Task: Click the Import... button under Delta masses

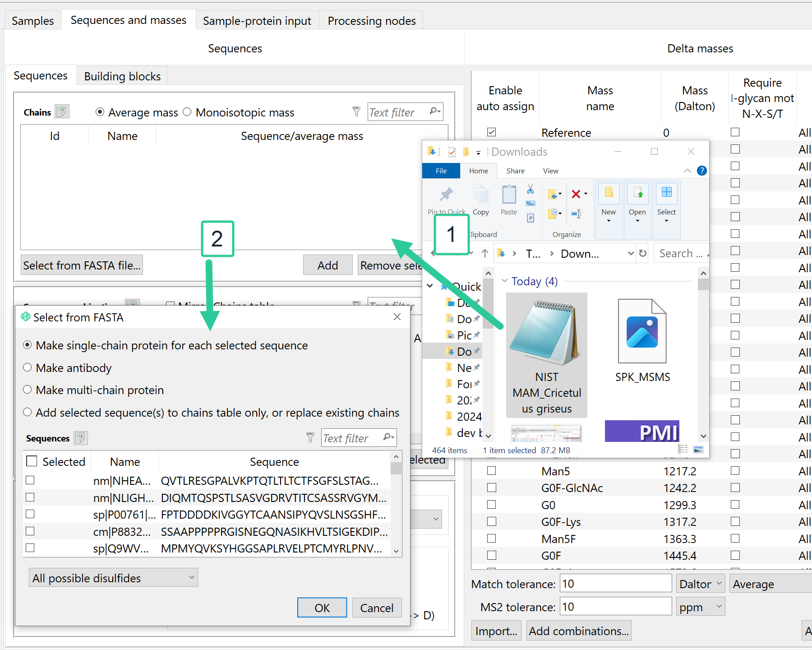Action: coord(496,631)
